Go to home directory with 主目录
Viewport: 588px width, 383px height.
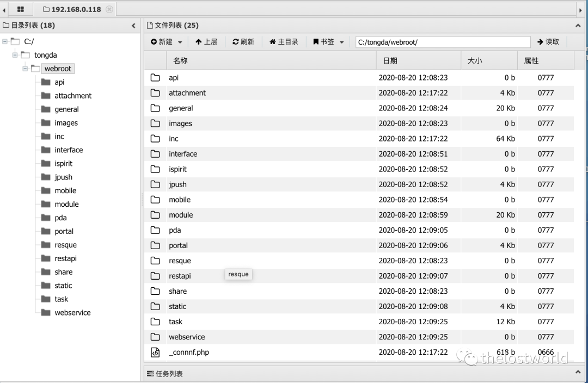284,42
